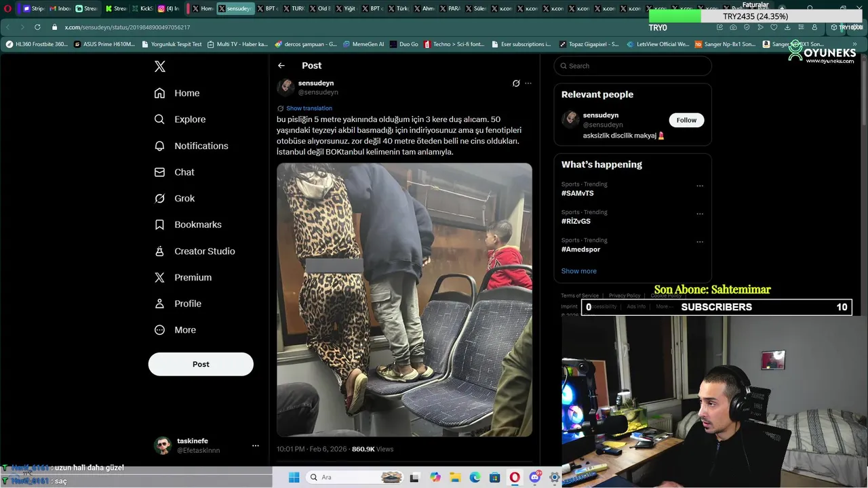Image resolution: width=868 pixels, height=488 pixels.
Task: Open Creator Studio
Action: pyautogui.click(x=195, y=251)
